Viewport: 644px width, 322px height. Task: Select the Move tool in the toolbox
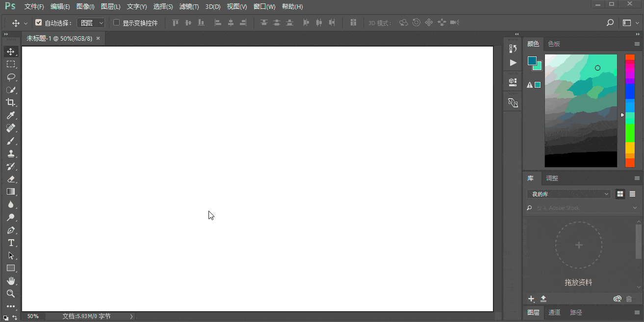point(11,51)
